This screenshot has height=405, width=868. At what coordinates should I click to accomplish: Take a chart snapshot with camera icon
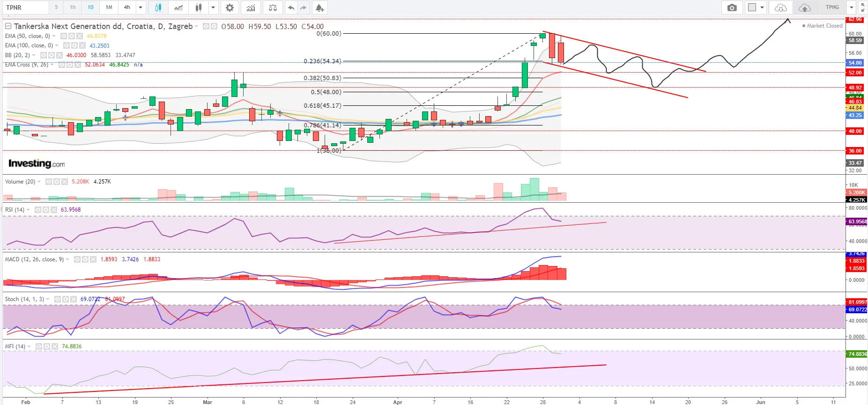click(x=732, y=7)
